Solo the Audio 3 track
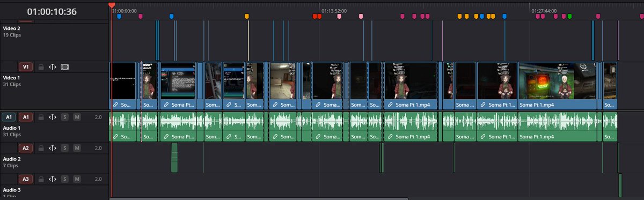This screenshot has height=200, width=644. coord(65,179)
